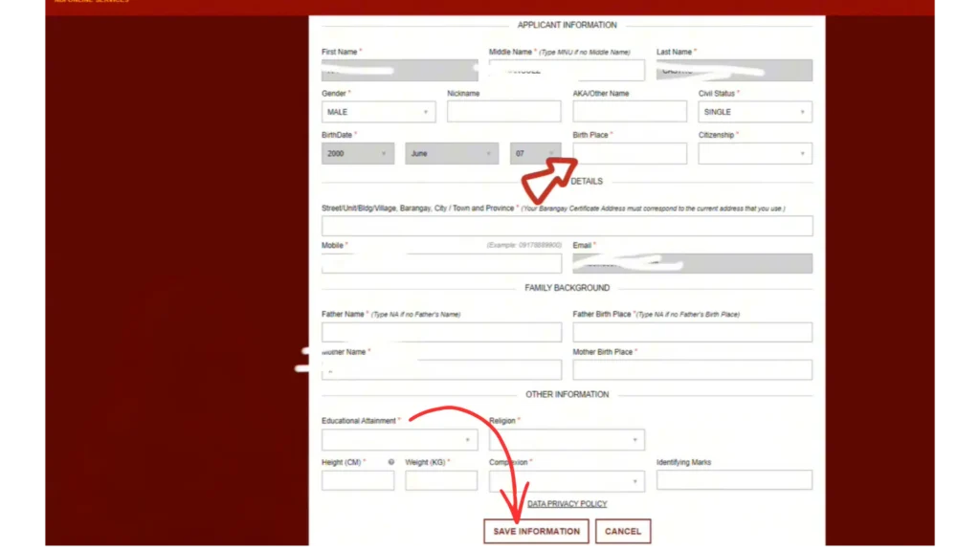This screenshot has width=980, height=551.
Task: Click the Middle Name input field
Action: tap(567, 70)
